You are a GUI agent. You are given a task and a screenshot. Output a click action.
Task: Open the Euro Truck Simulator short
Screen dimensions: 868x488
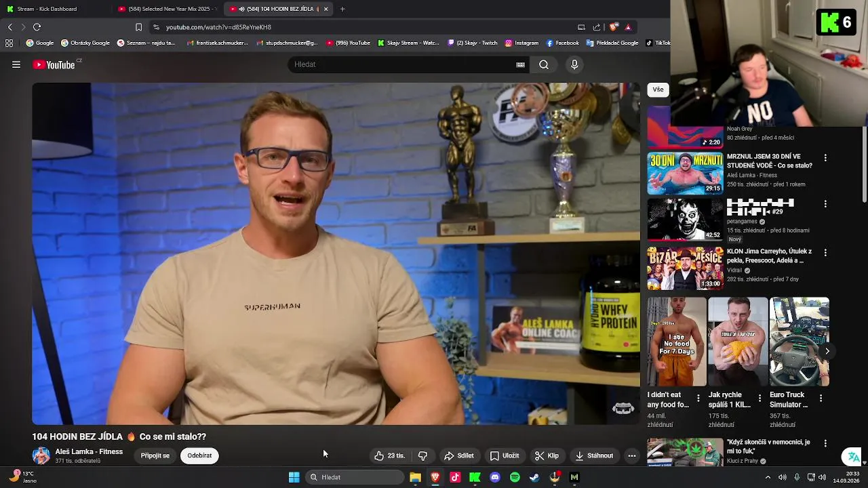click(x=799, y=342)
